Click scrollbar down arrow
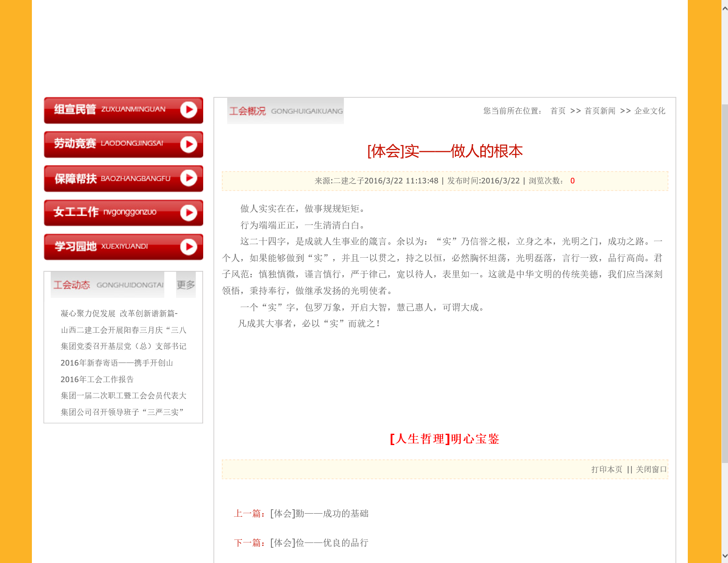The width and height of the screenshot is (728, 563). (x=725, y=556)
